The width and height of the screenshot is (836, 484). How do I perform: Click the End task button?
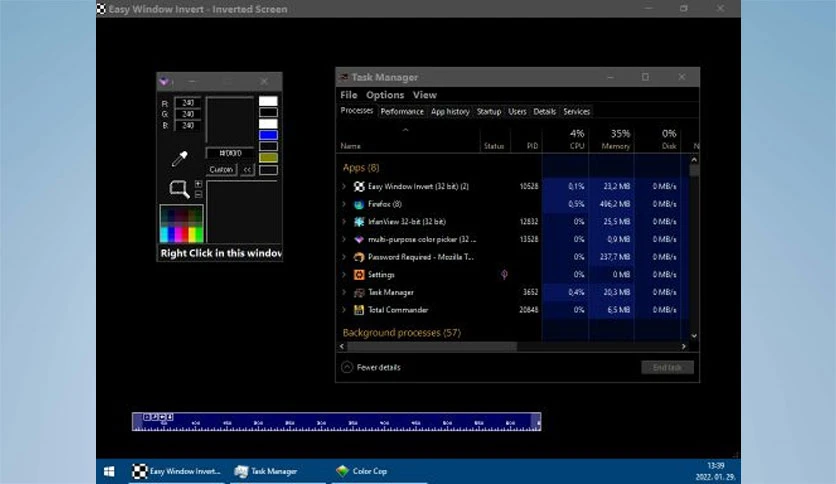click(667, 367)
